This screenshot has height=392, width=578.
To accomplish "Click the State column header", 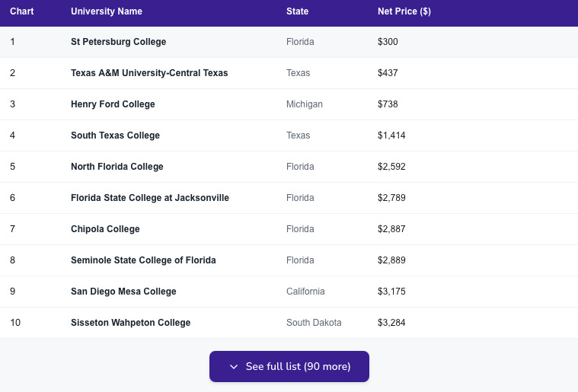I will (x=298, y=11).
